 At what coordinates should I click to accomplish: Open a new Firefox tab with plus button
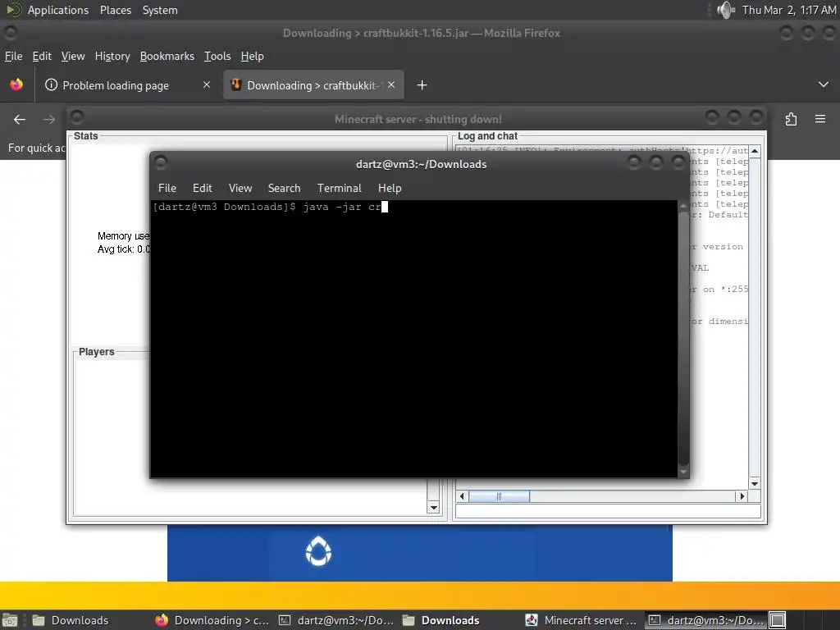pos(422,85)
